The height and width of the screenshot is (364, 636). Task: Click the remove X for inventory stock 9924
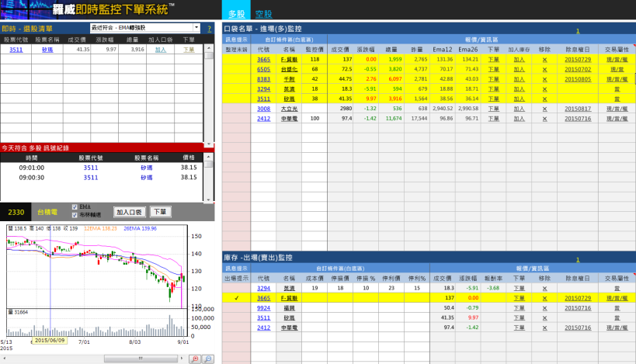tap(544, 308)
